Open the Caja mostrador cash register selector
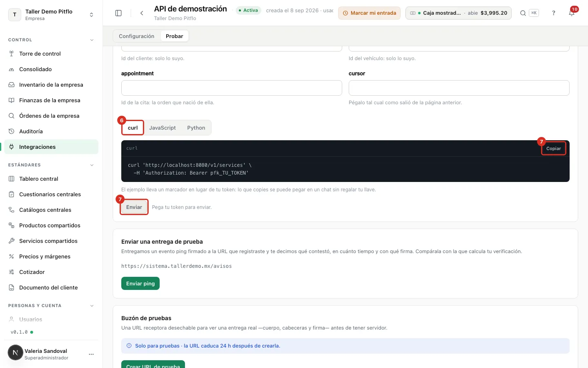The image size is (588, 368). pyautogui.click(x=458, y=13)
